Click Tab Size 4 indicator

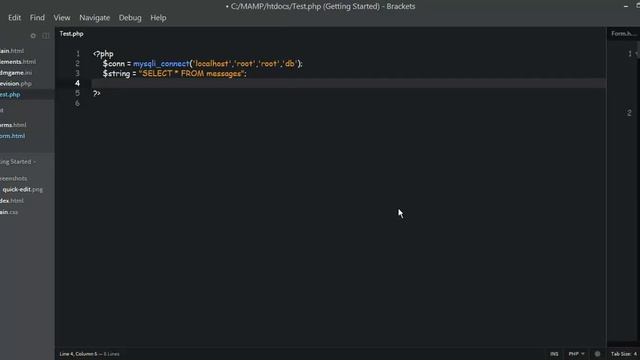624,354
